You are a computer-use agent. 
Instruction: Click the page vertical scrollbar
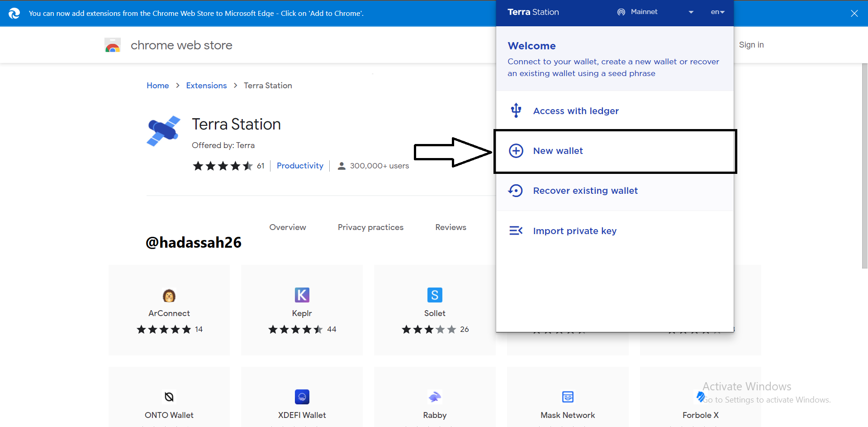pyautogui.click(x=864, y=166)
